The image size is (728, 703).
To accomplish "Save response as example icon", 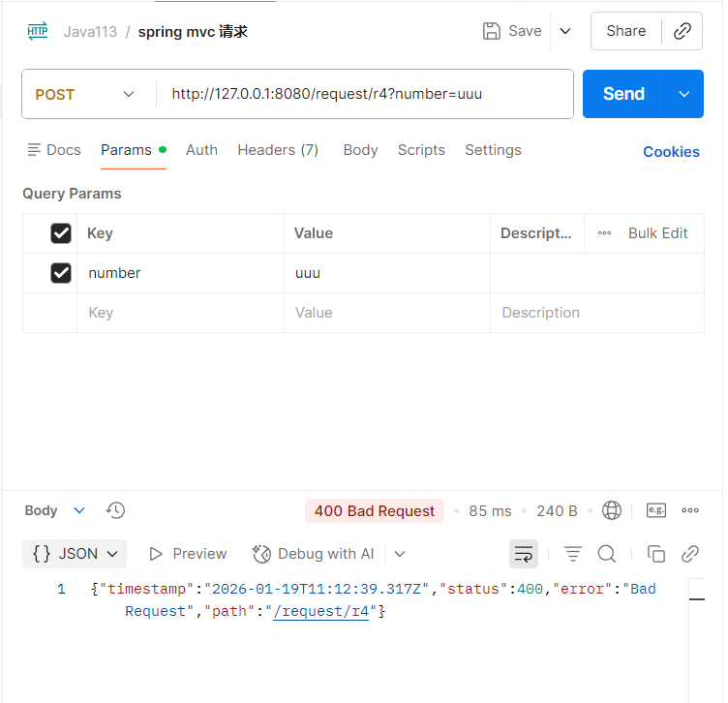I will click(x=656, y=510).
